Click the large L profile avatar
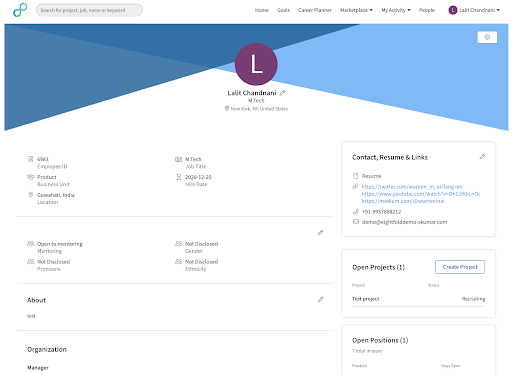The height and width of the screenshot is (375, 512). [x=256, y=64]
